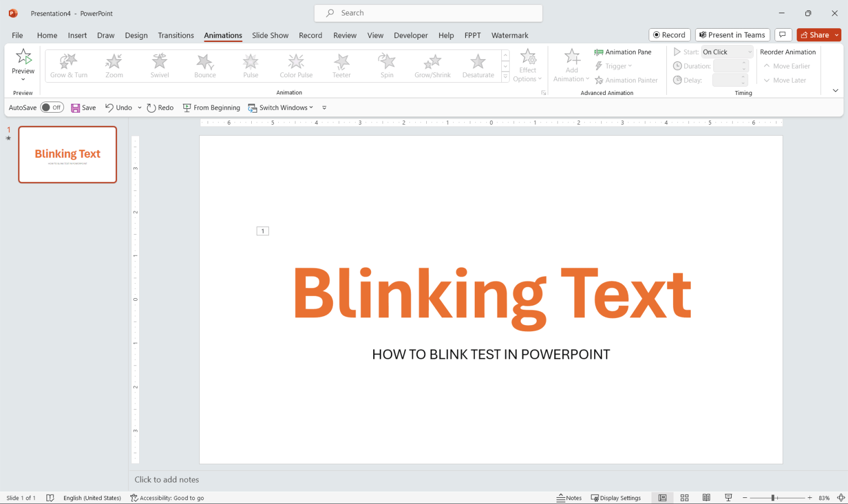Select the Animation Painter tool
848x504 pixels.
(x=627, y=79)
